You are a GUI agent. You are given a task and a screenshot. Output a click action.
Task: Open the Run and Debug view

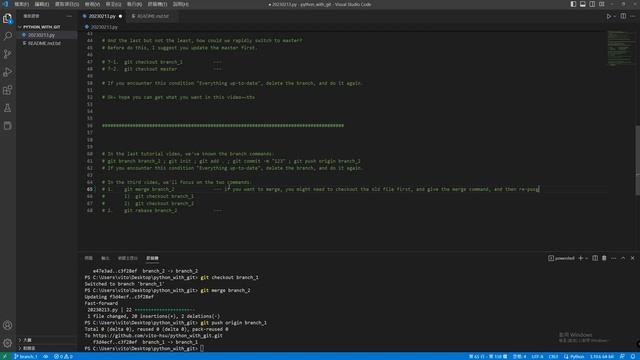(7, 72)
